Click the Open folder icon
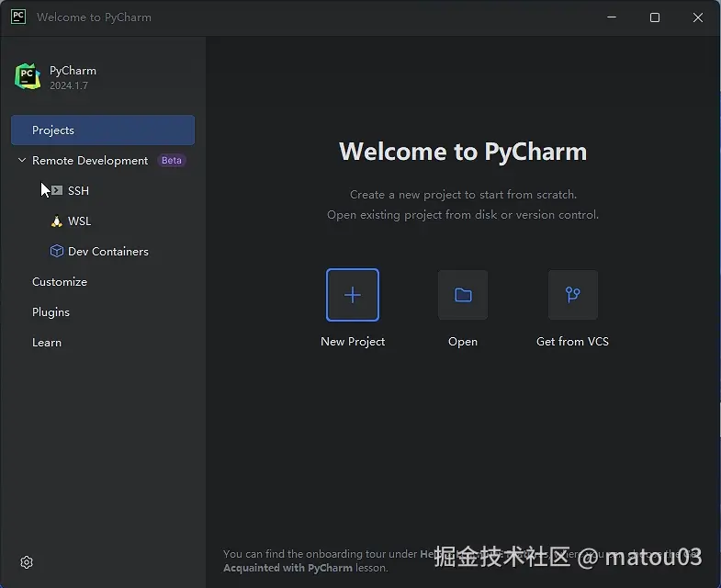The width and height of the screenshot is (721, 588). [463, 295]
